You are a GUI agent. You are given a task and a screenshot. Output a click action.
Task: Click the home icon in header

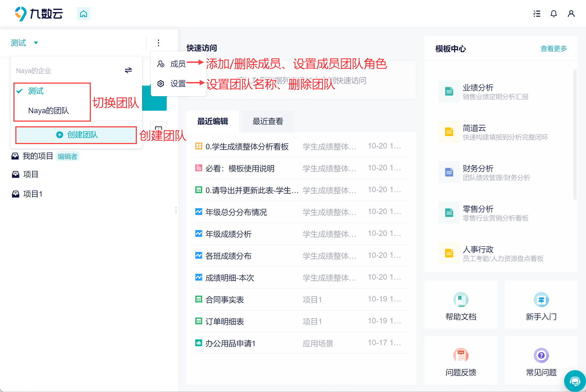coord(83,14)
